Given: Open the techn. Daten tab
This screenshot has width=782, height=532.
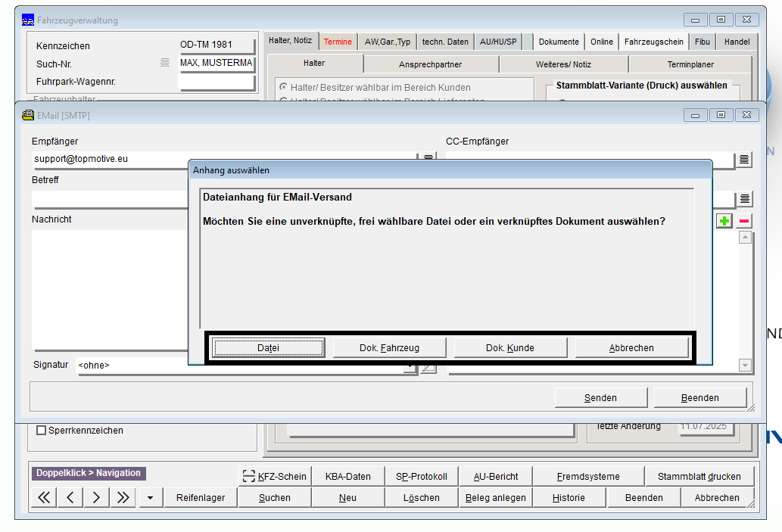Looking at the screenshot, I should [445, 42].
